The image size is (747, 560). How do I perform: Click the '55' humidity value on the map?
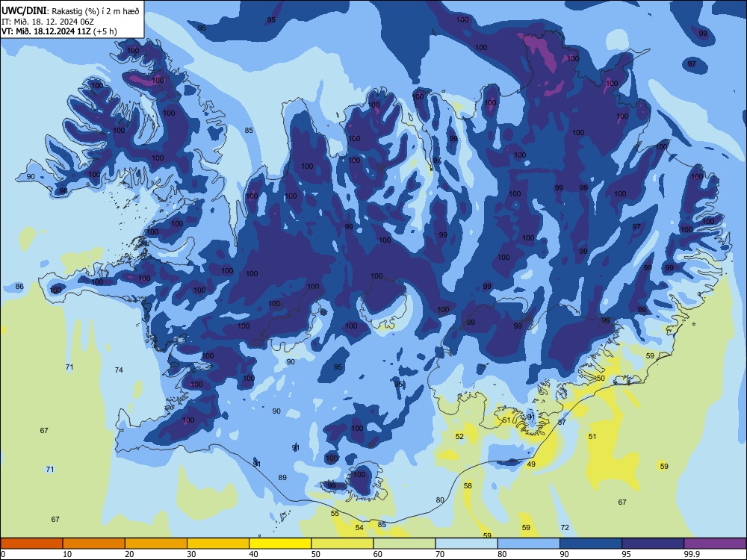(x=335, y=513)
